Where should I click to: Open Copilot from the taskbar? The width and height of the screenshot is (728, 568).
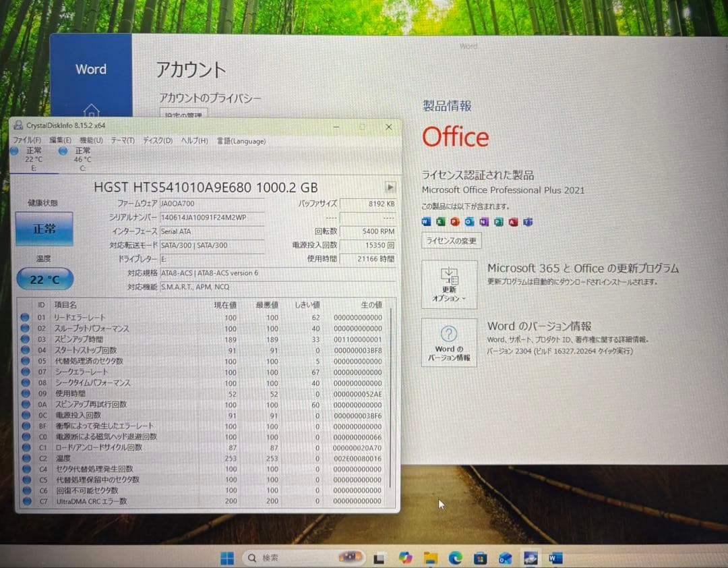[405, 558]
